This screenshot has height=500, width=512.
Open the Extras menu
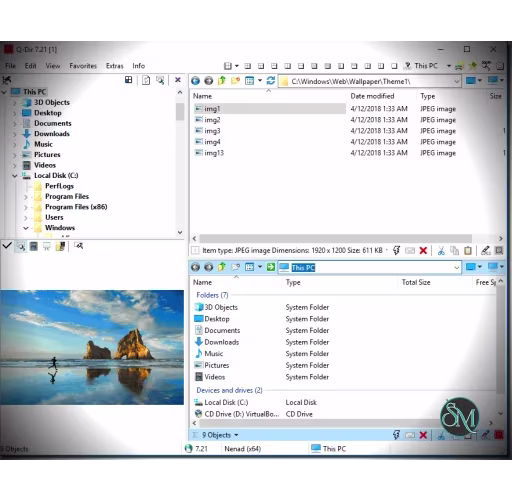point(115,66)
